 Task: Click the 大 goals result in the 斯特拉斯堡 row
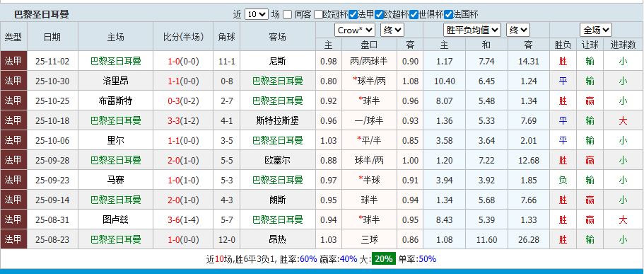(x=623, y=120)
